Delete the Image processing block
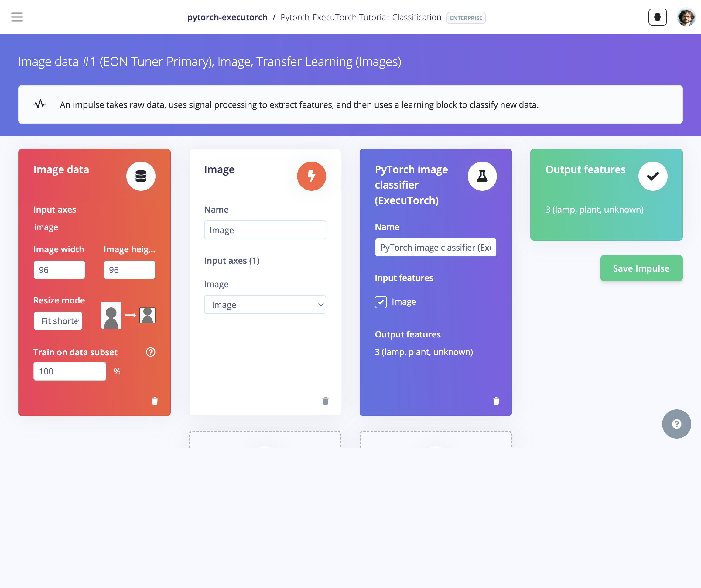The height and width of the screenshot is (588, 701). click(325, 401)
